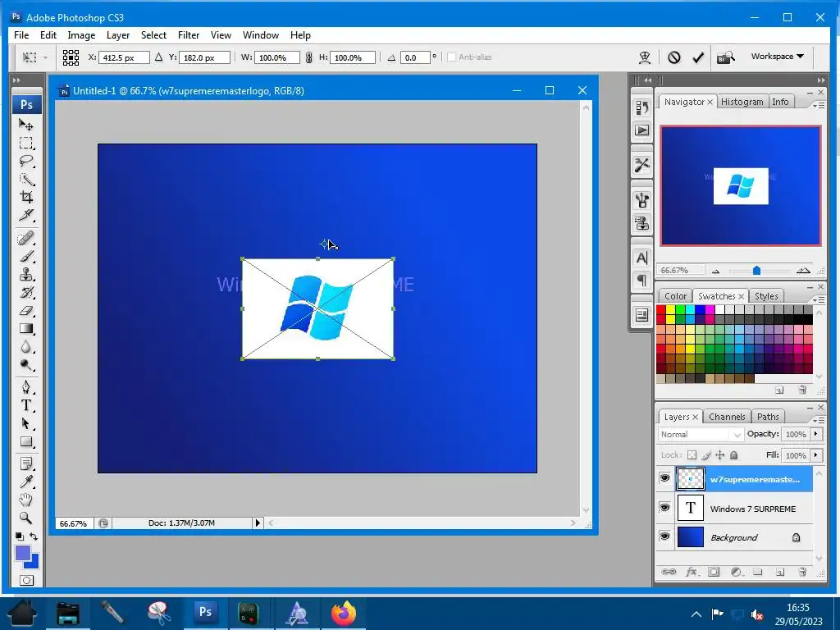This screenshot has height=630, width=840.
Task: Toggle Quick Mask mode
Action: 26,580
